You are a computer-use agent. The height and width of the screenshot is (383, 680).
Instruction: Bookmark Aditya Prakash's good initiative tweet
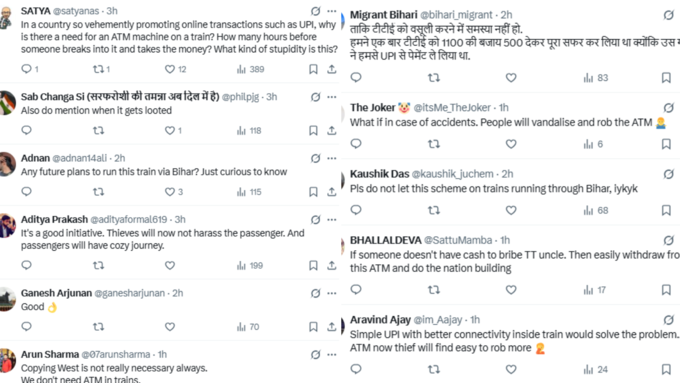tap(313, 265)
